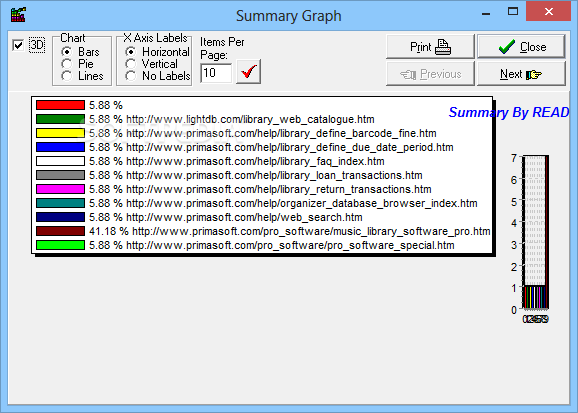Choose Vertical X axis labels

click(x=130, y=64)
